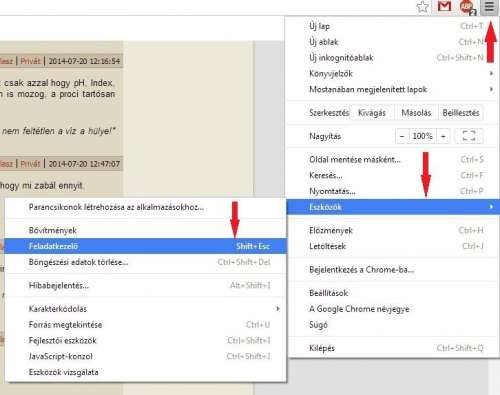
Task: Choose Kilépés to quit Chrome
Action: [393, 348]
